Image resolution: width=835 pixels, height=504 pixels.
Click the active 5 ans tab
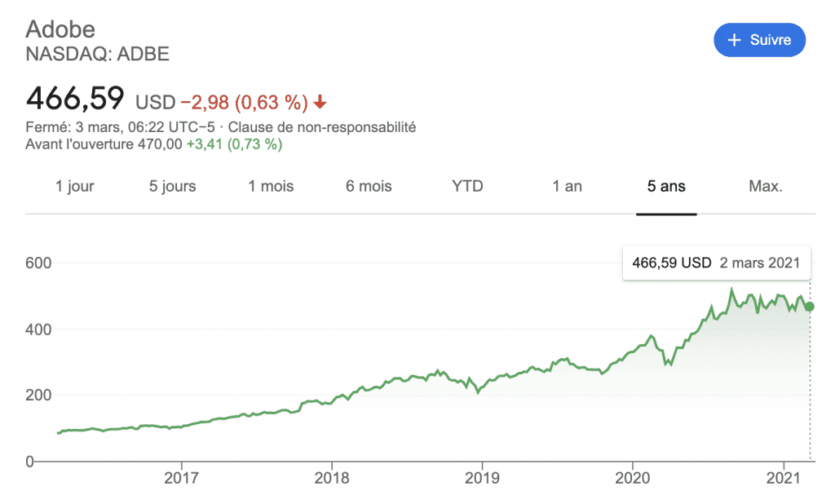pos(666,186)
